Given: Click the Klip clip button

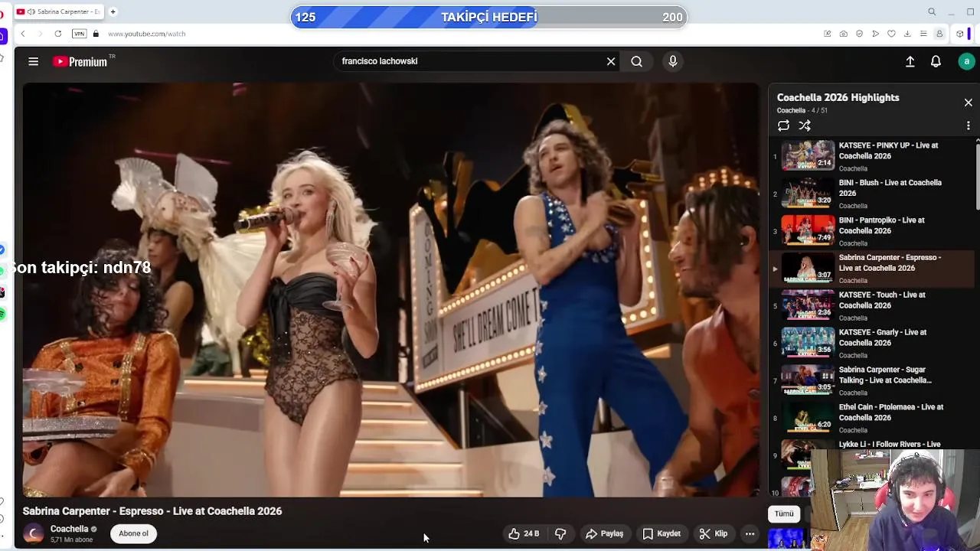Looking at the screenshot, I should [x=714, y=533].
